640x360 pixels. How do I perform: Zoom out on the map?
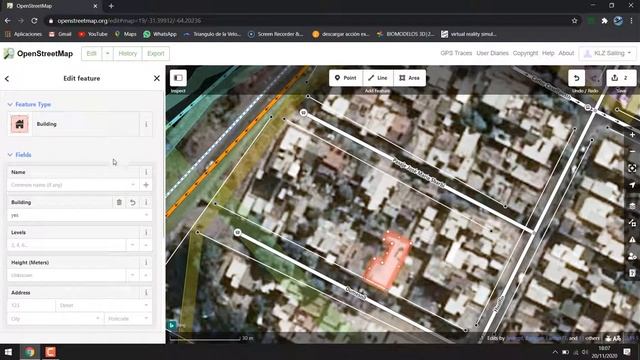point(632,151)
